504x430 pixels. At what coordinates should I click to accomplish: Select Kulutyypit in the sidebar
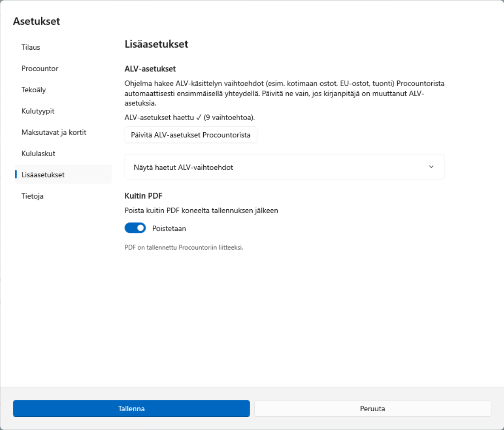pyautogui.click(x=63, y=111)
